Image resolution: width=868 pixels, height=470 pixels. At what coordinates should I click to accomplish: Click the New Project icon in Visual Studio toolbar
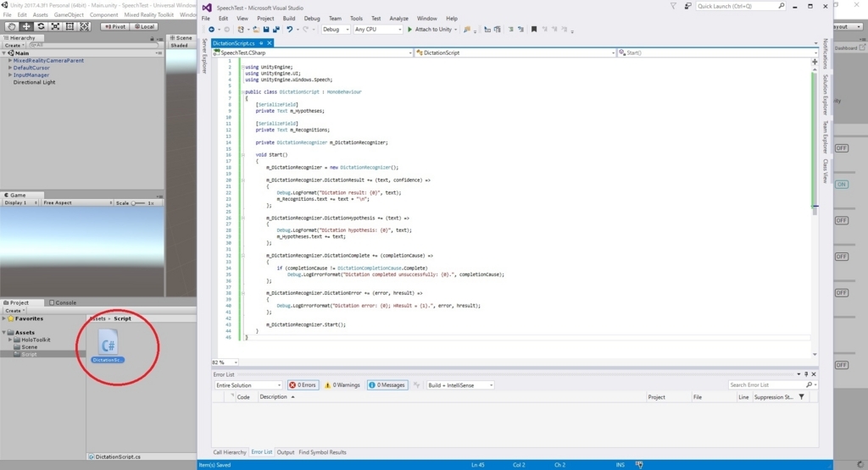tap(240, 30)
